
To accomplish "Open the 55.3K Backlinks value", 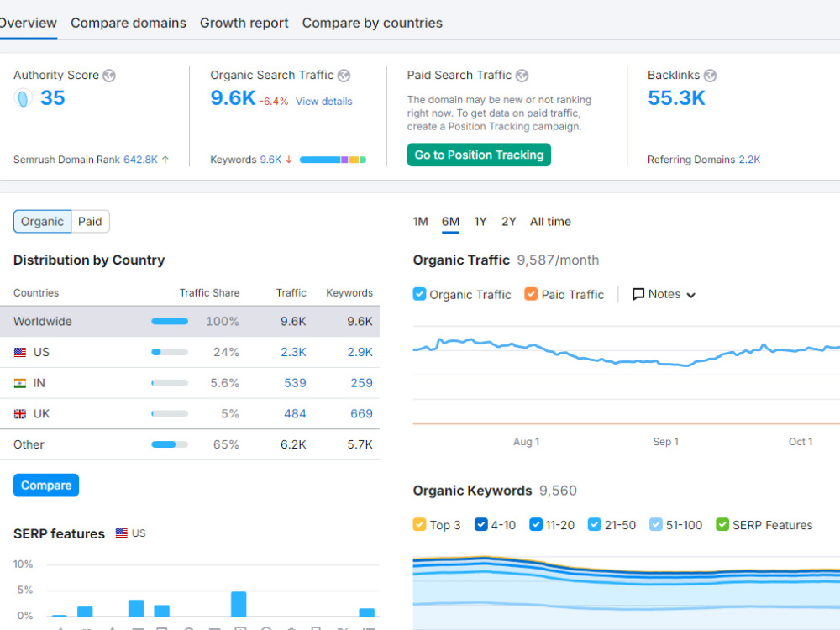I will pyautogui.click(x=676, y=98).
